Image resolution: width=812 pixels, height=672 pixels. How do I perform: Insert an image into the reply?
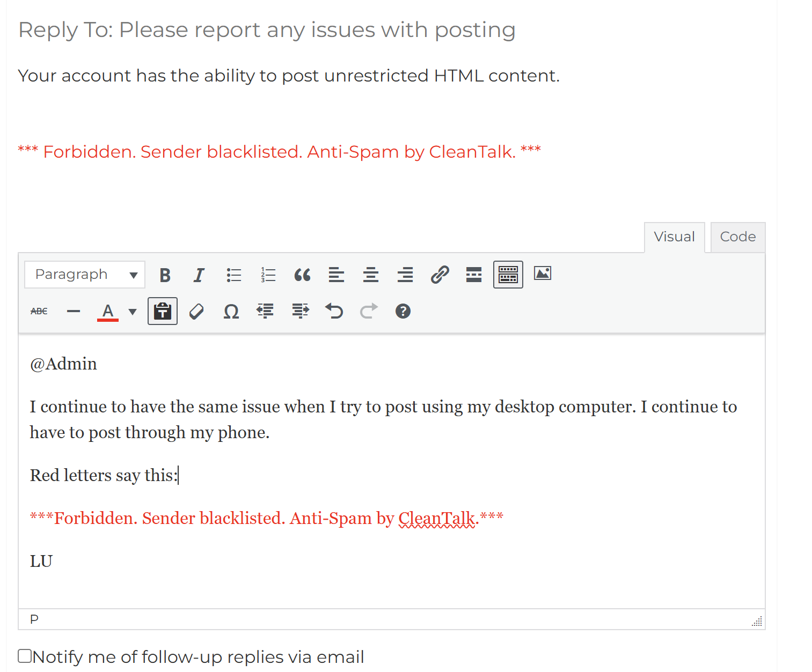pos(543,274)
